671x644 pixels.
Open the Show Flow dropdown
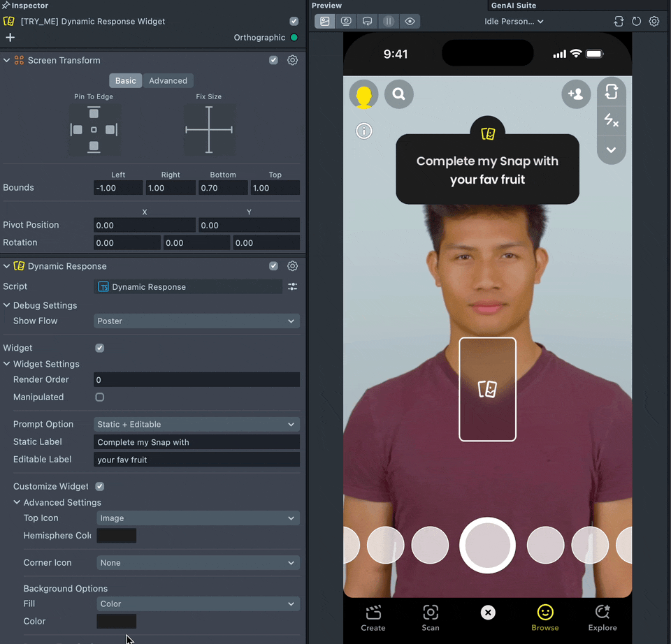coord(196,321)
